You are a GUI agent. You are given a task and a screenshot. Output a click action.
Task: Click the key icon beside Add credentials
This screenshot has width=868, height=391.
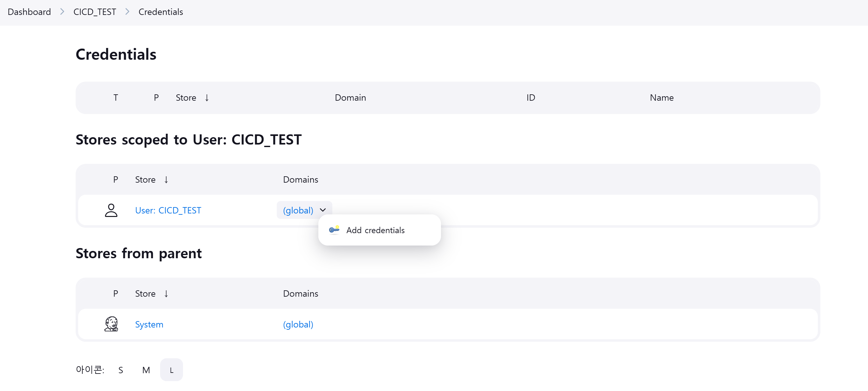(x=334, y=230)
